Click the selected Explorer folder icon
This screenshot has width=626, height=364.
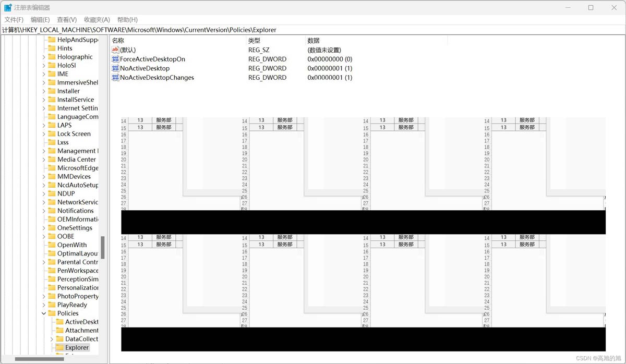click(x=59, y=347)
